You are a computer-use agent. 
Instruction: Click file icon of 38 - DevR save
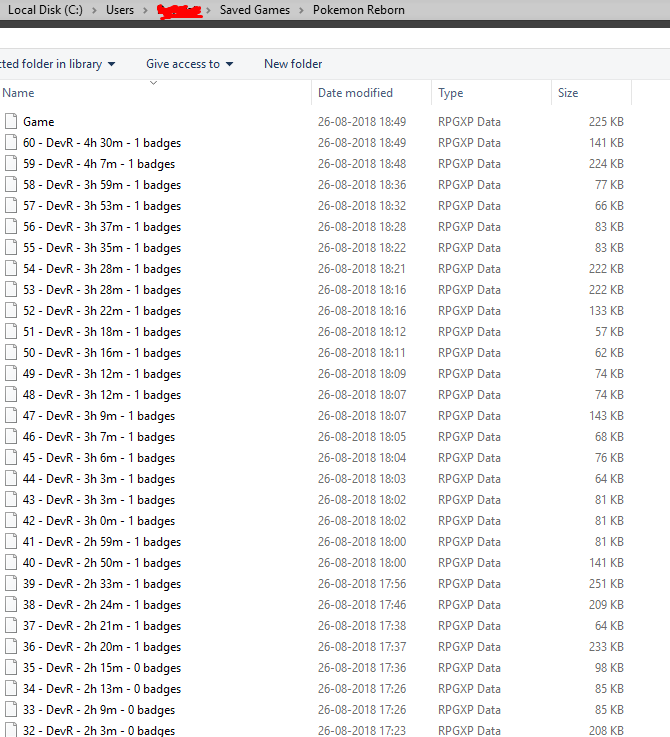tap(11, 604)
